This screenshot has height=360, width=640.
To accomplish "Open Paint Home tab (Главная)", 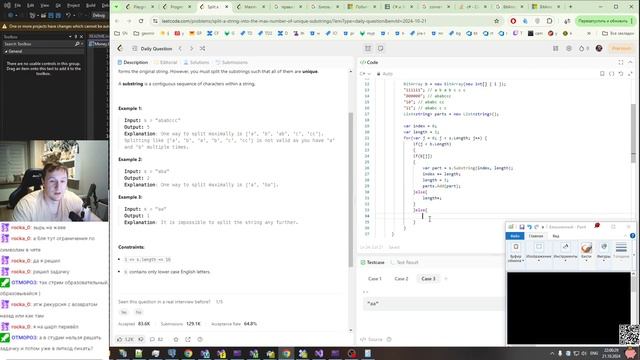I will [536, 236].
